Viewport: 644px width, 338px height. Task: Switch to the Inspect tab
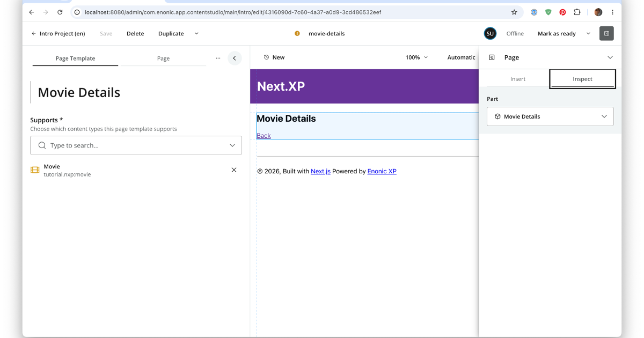(x=582, y=79)
